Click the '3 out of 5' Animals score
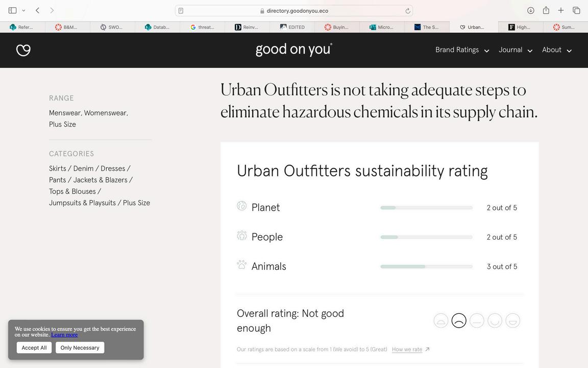The width and height of the screenshot is (588, 368). [x=502, y=267]
